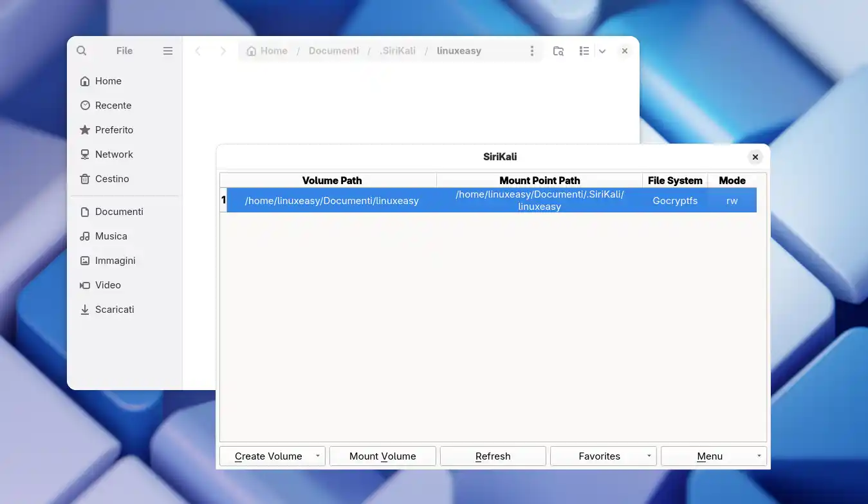868x504 pixels.
Task: Expand the view options chevron dropdown
Action: click(602, 51)
